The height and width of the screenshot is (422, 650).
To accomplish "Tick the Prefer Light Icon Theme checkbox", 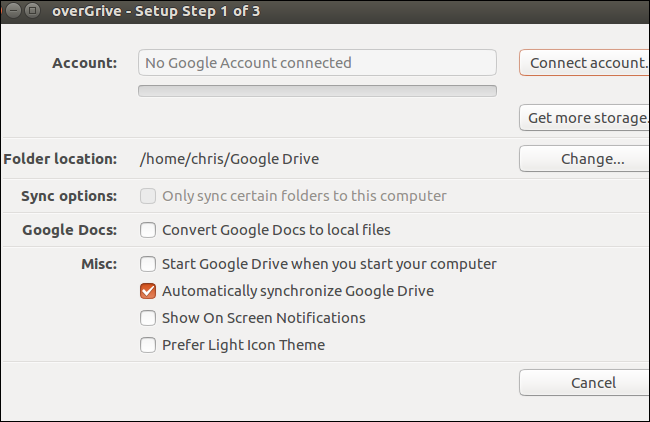I will tap(148, 345).
